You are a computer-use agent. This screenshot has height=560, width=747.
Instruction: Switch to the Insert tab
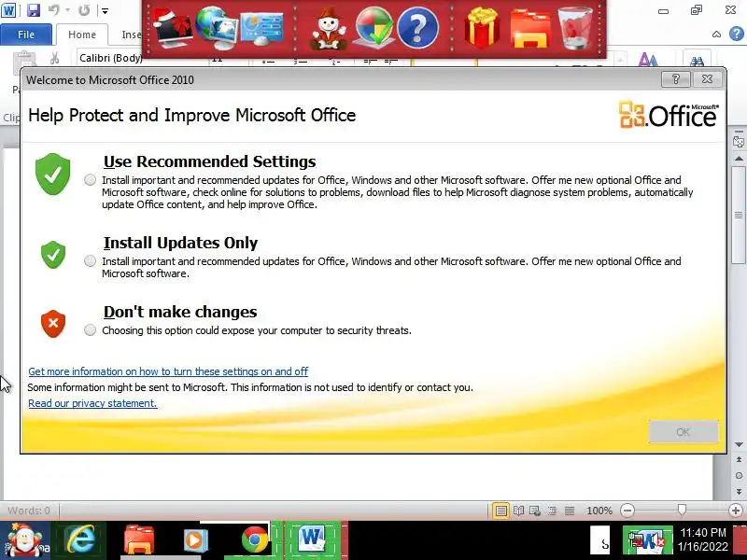coord(131,35)
